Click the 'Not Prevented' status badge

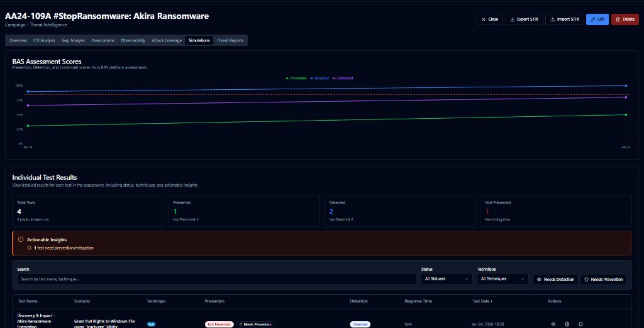[x=219, y=324]
